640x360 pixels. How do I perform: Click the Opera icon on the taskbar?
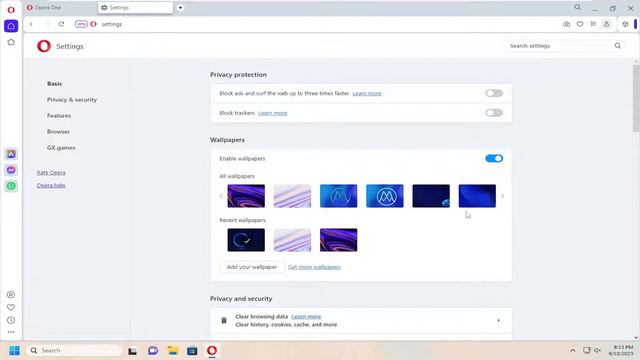pyautogui.click(x=212, y=351)
